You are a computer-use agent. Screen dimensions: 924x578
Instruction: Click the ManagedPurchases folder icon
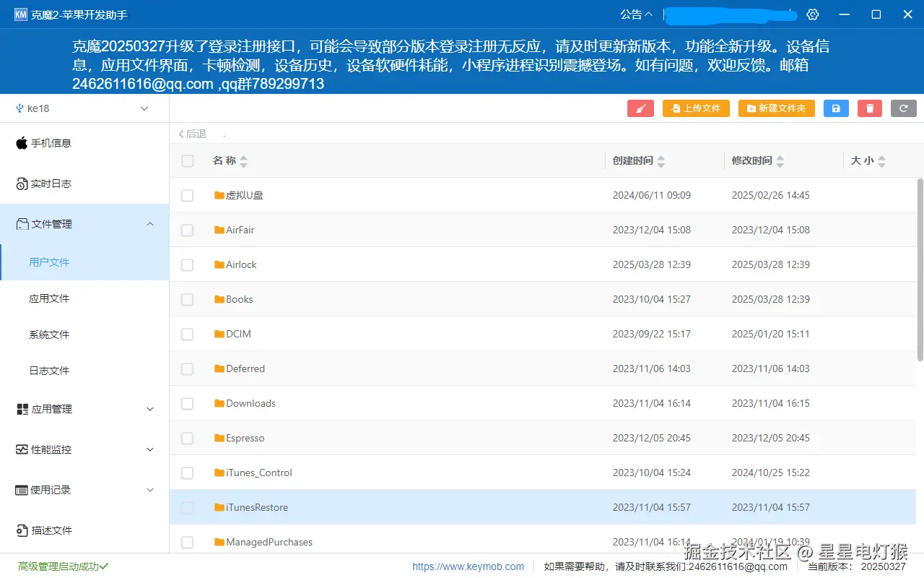(219, 542)
